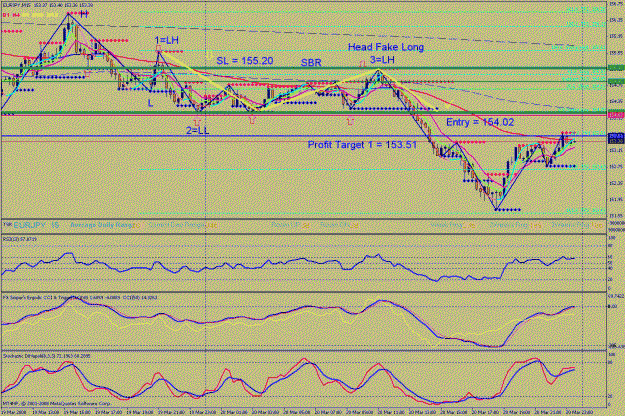Select the FX Sniper's Ergodic CCI title
Viewport: 625px width, 416px height.
80,297
